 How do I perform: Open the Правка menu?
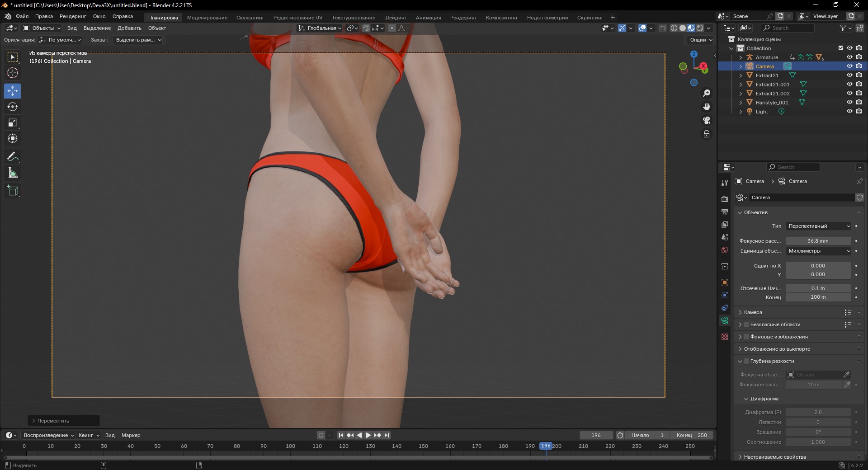tap(44, 16)
